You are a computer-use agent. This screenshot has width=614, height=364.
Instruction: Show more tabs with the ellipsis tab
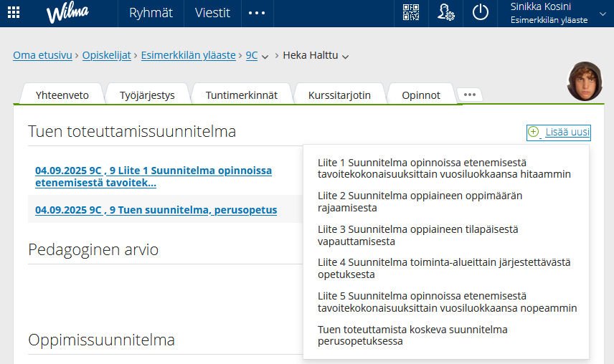click(470, 94)
